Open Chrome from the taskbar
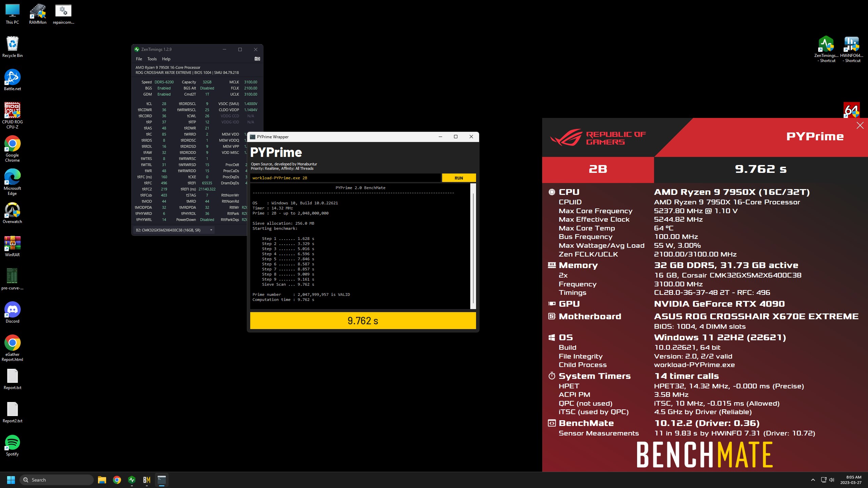868x488 pixels. pyautogui.click(x=117, y=480)
